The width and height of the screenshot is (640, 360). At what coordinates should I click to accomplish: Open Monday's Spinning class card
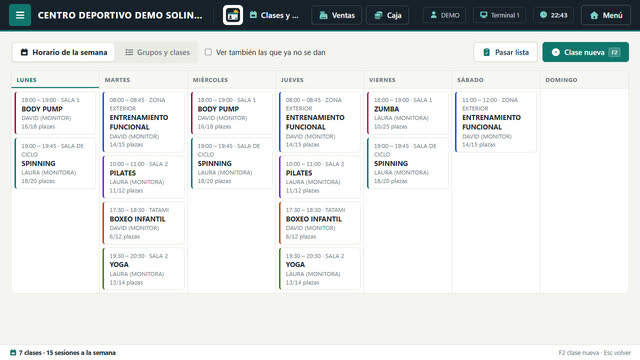point(55,163)
